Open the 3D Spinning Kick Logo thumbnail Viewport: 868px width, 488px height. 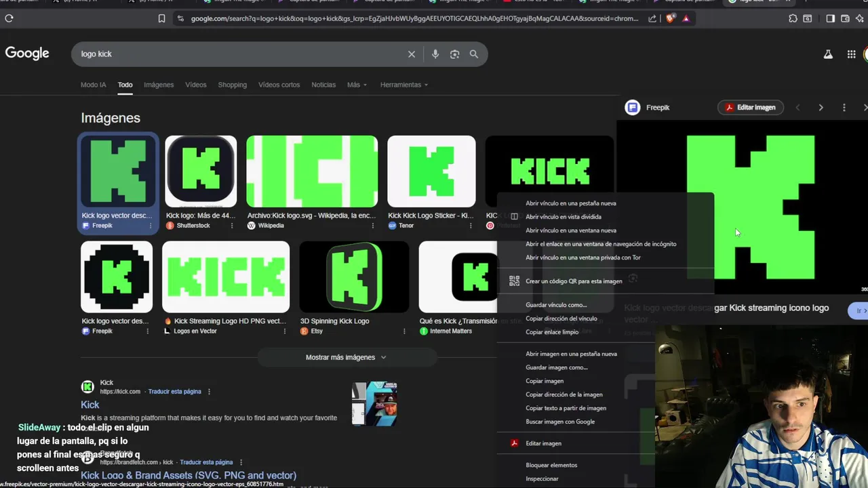click(x=354, y=277)
